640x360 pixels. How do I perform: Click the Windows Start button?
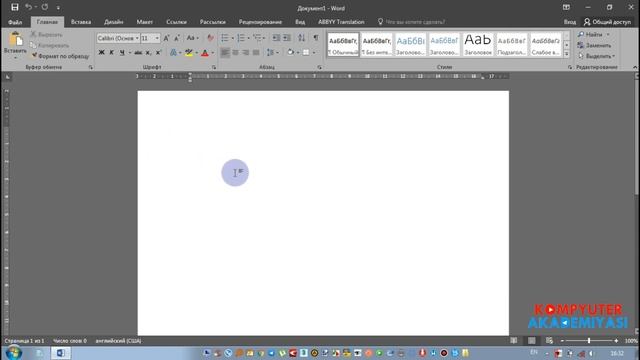coord(13,353)
